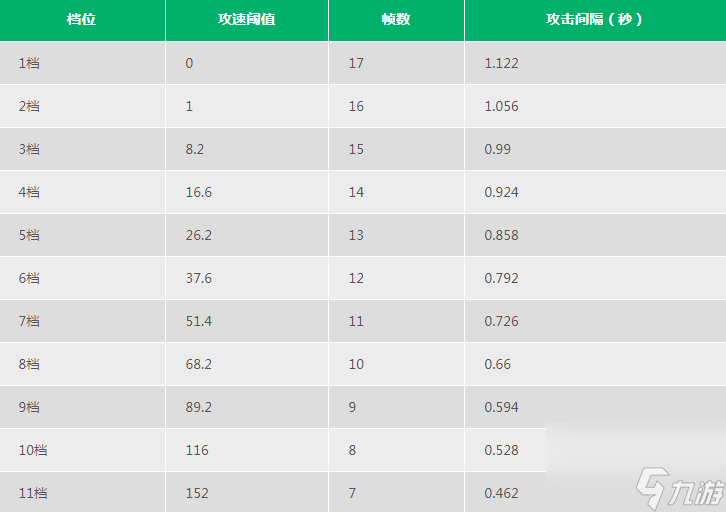Select the 0.726 interval cell
This screenshot has height=512, width=726.
(501, 321)
